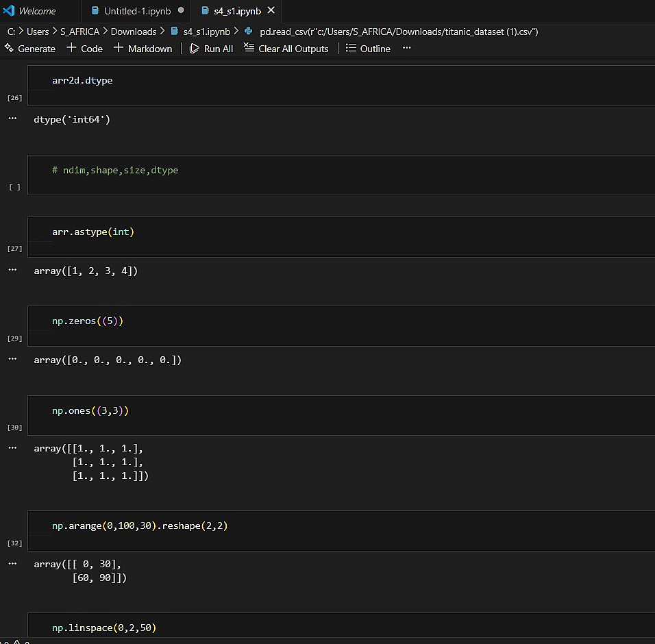This screenshot has width=655, height=644.
Task: Add a new Markdown cell
Action: pyautogui.click(x=143, y=49)
